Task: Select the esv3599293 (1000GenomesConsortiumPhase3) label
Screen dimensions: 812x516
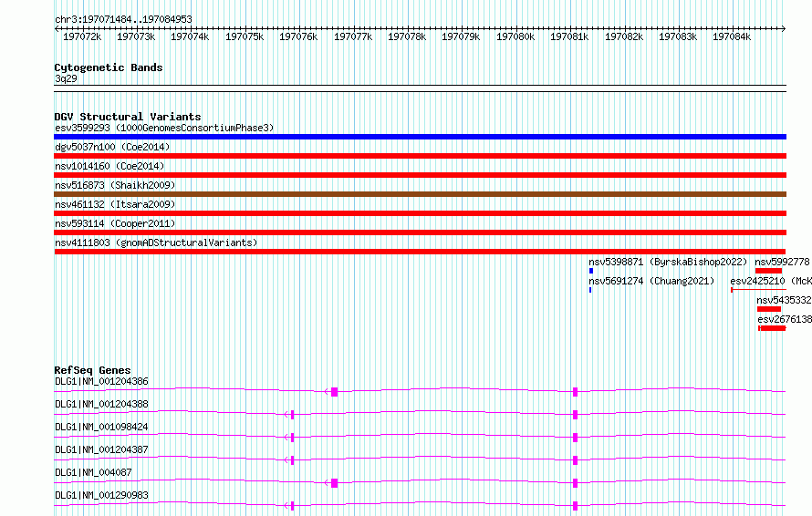Action: tap(164, 128)
